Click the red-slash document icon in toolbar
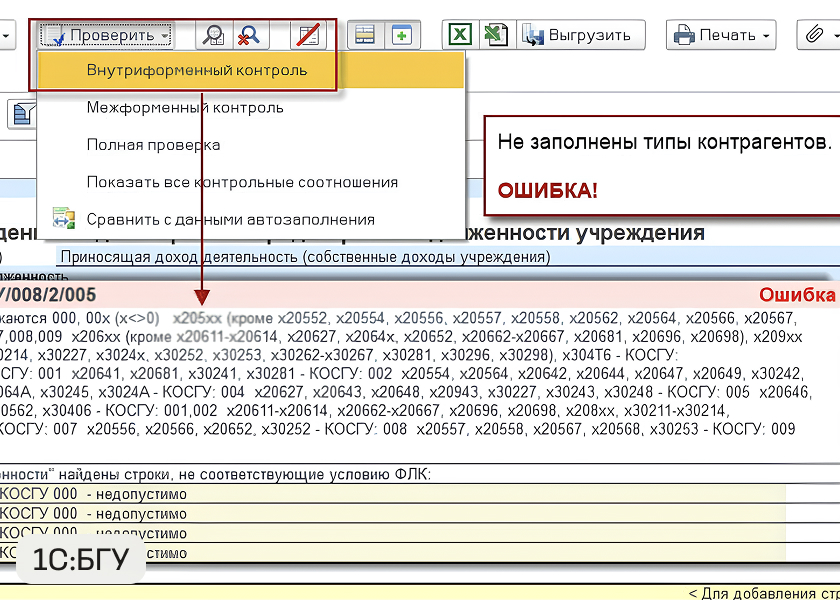The width and height of the screenshot is (840, 600). pos(309,35)
